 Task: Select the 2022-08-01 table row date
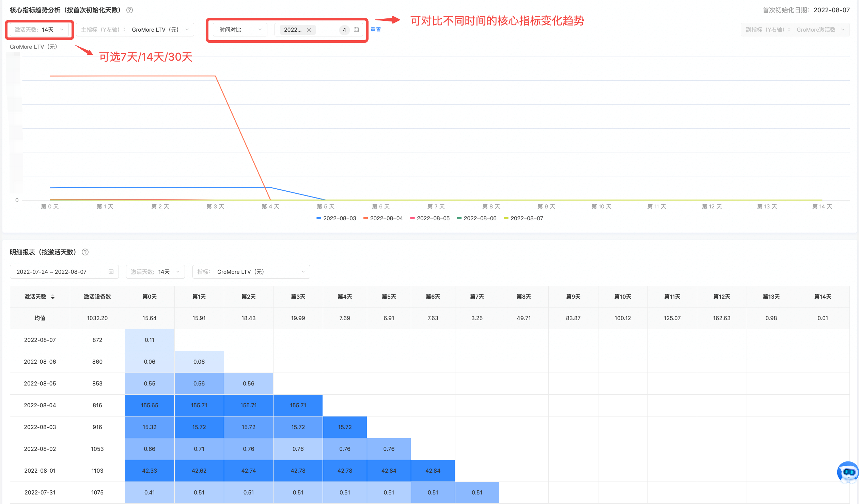[x=40, y=471]
